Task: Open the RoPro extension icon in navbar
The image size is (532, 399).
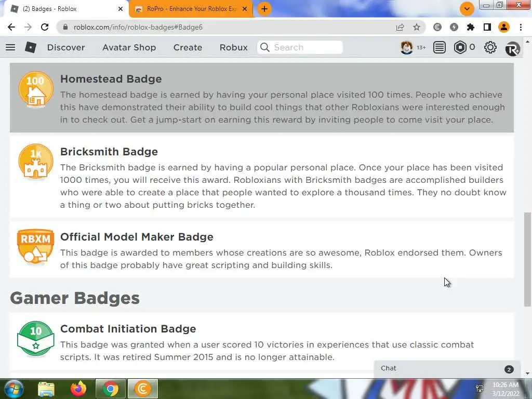Action: (x=512, y=49)
